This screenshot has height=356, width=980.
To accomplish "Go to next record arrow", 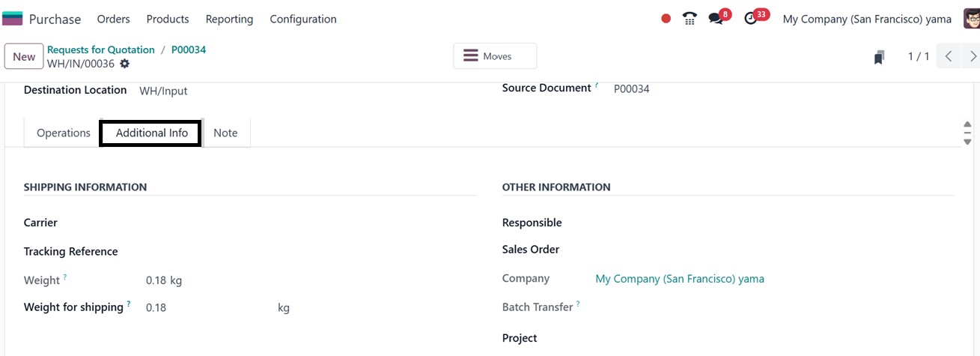I will pyautogui.click(x=972, y=56).
